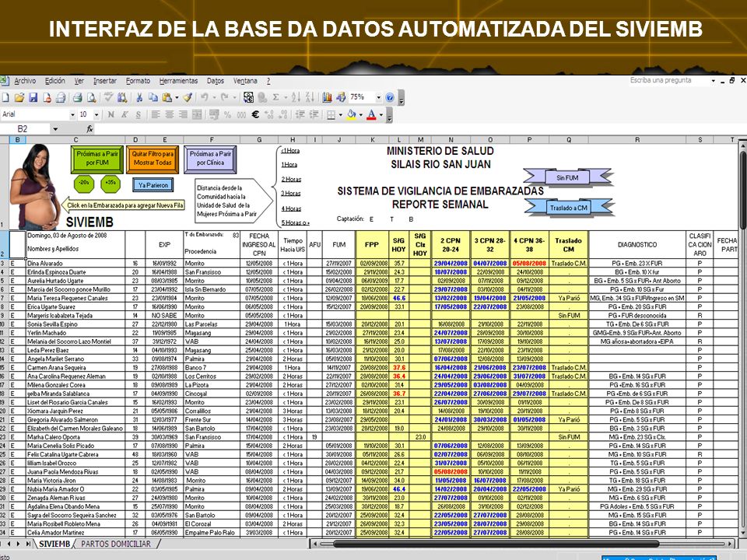Screen dimensions: 747x560
Task: Click the Open folder icon
Action: click(19, 98)
